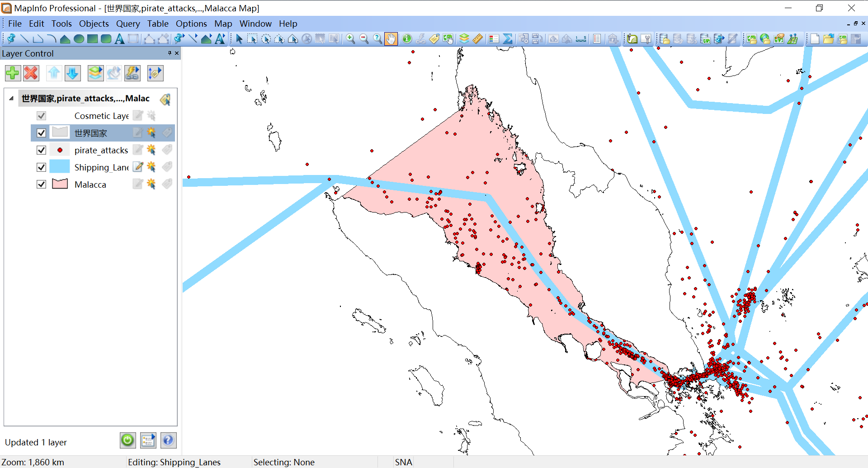This screenshot has width=868, height=468.
Task: Select the Ruler tool
Action: coord(478,39)
